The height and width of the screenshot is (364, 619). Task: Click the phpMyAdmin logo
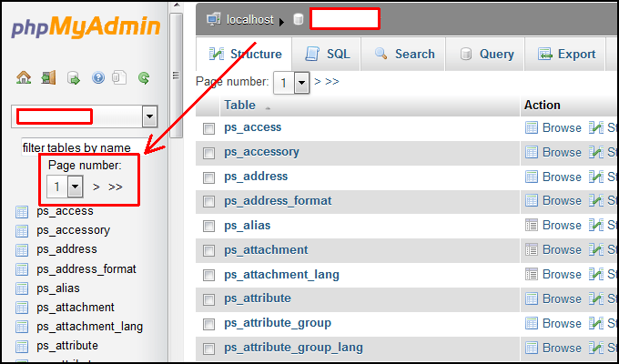pos(86,28)
